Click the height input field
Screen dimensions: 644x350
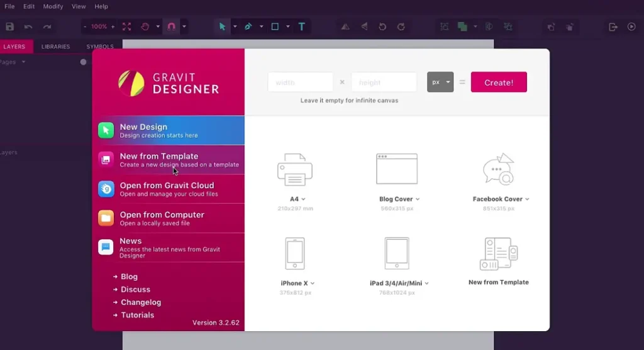(x=384, y=82)
